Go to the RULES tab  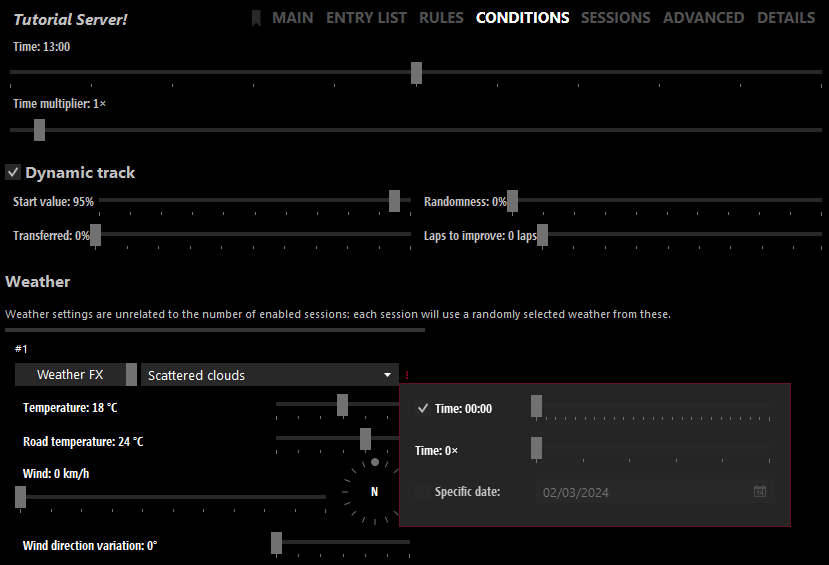pos(441,18)
